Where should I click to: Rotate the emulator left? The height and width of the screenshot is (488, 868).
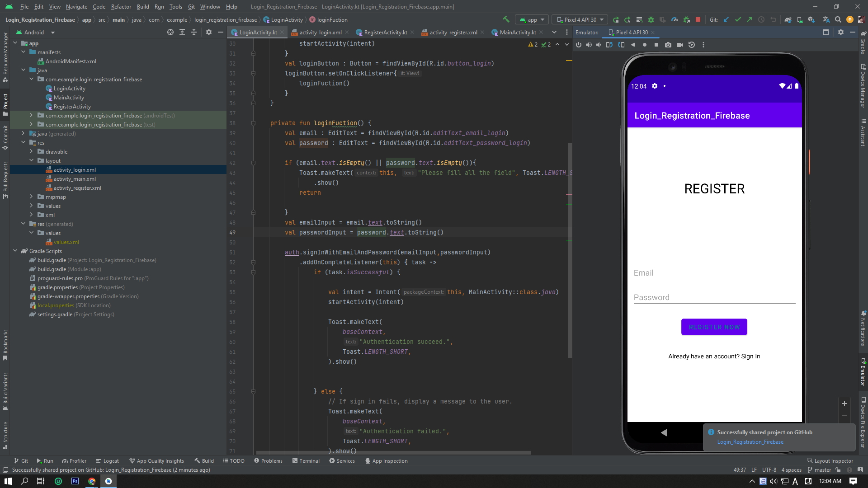(609, 45)
